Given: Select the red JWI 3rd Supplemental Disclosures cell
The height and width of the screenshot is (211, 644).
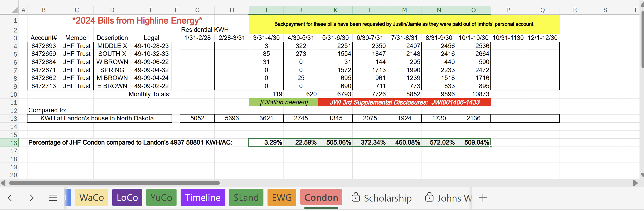Looking at the screenshot, I should point(404,102).
